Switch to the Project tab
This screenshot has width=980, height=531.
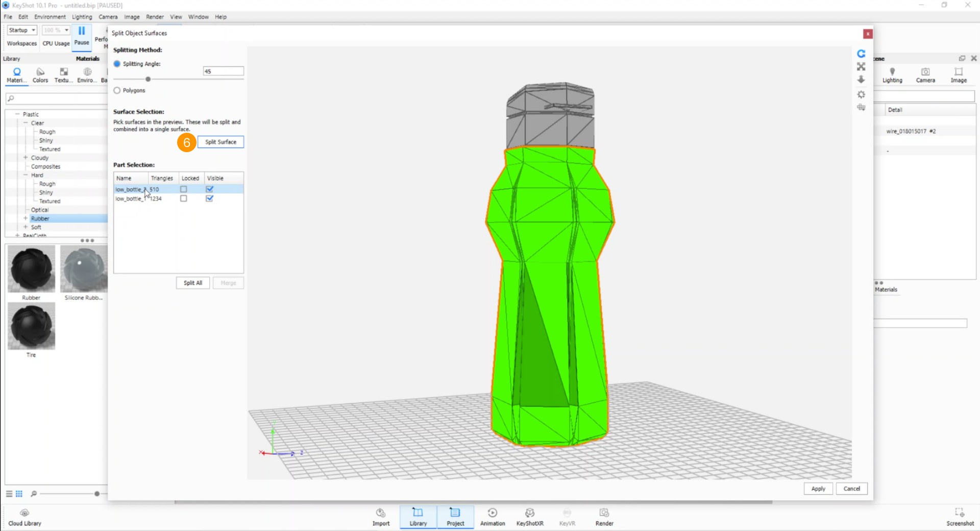coord(455,517)
